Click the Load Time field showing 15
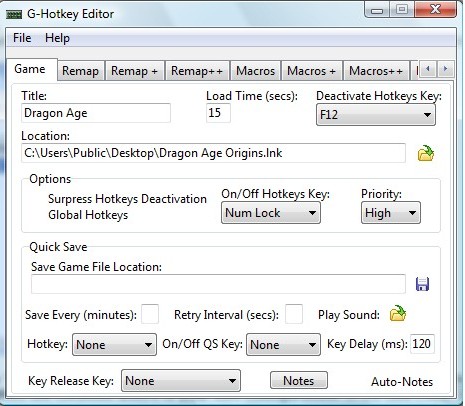 218,113
